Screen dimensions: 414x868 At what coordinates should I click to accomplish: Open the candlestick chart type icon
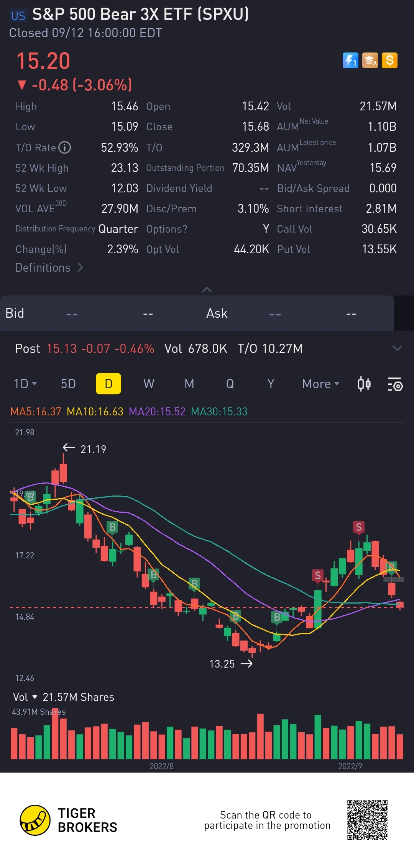(364, 384)
